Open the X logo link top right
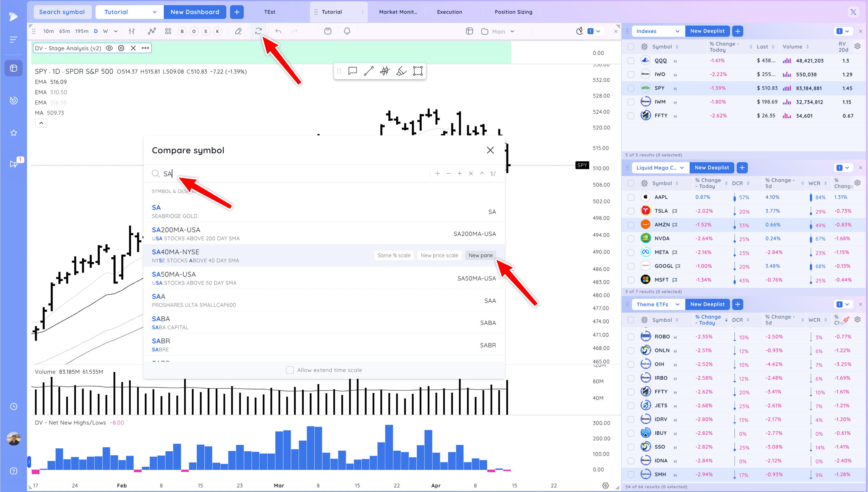This screenshot has width=868, height=492. [x=853, y=12]
